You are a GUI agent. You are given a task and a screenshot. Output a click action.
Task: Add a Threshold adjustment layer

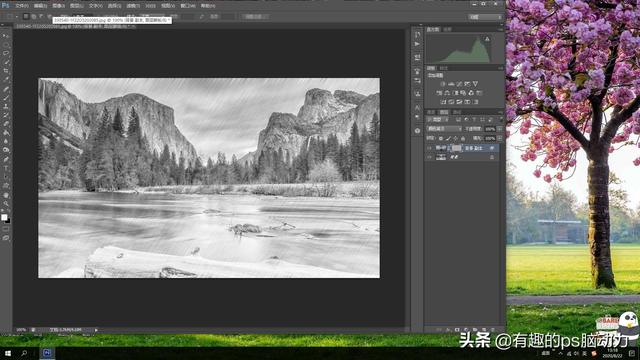(459, 102)
